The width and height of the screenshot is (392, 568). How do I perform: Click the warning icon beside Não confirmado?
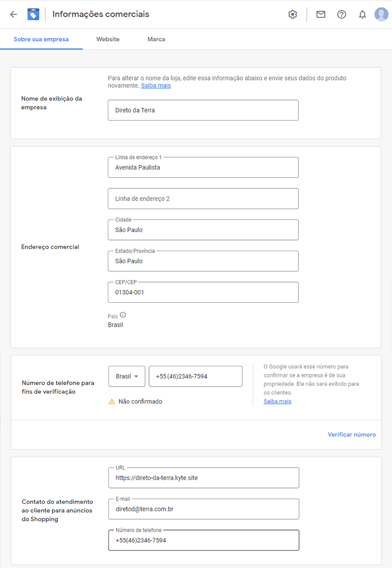coord(112,401)
